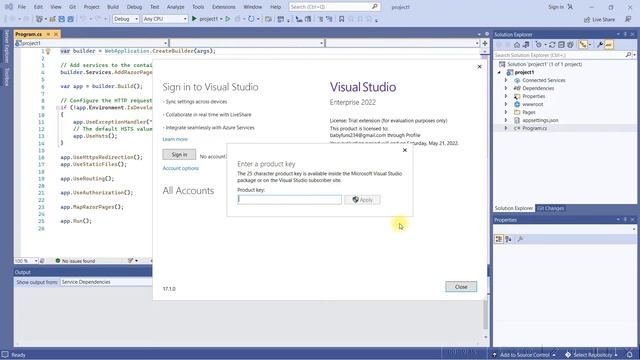Image resolution: width=640 pixels, height=360 pixels.
Task: Expand the Pages folder node
Action: click(506, 112)
